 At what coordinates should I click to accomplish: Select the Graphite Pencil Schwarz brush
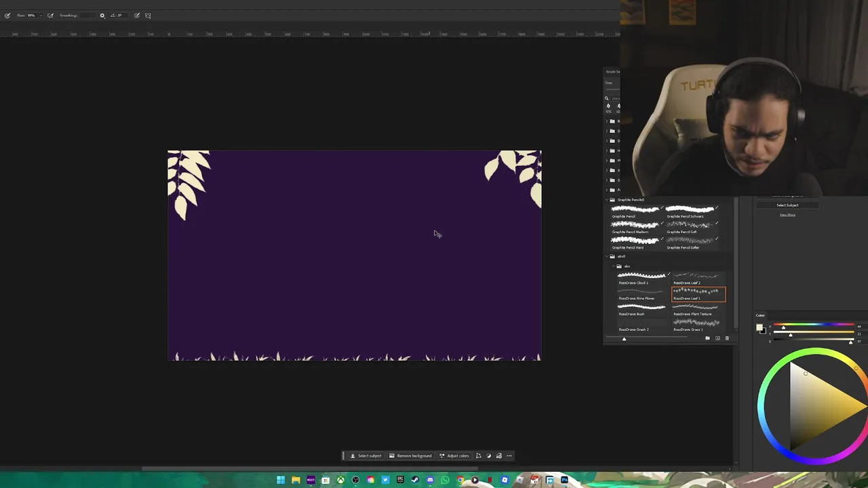[x=692, y=211]
